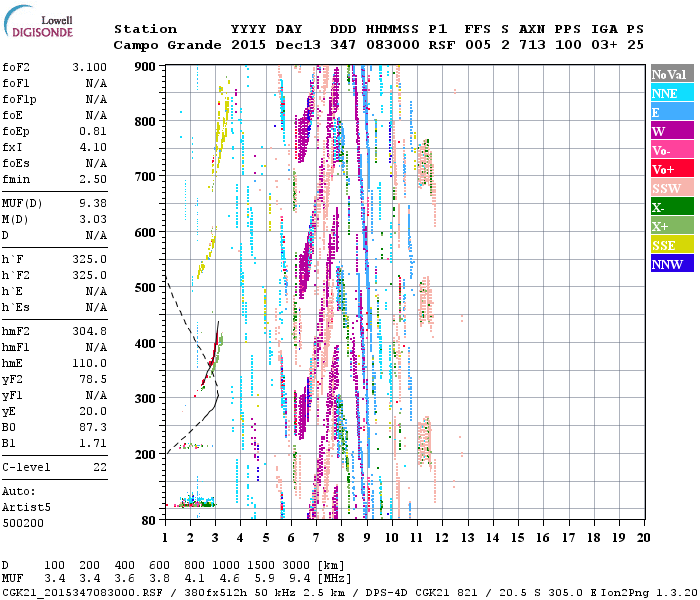The height and width of the screenshot is (600, 700).
Task: Select the Vo+ red legend swatch
Action: (x=672, y=169)
